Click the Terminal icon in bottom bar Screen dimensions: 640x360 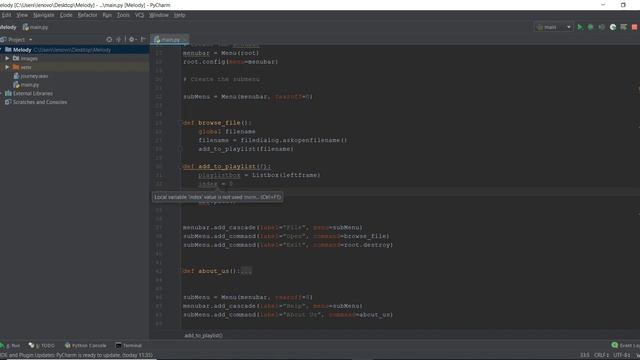(118, 345)
